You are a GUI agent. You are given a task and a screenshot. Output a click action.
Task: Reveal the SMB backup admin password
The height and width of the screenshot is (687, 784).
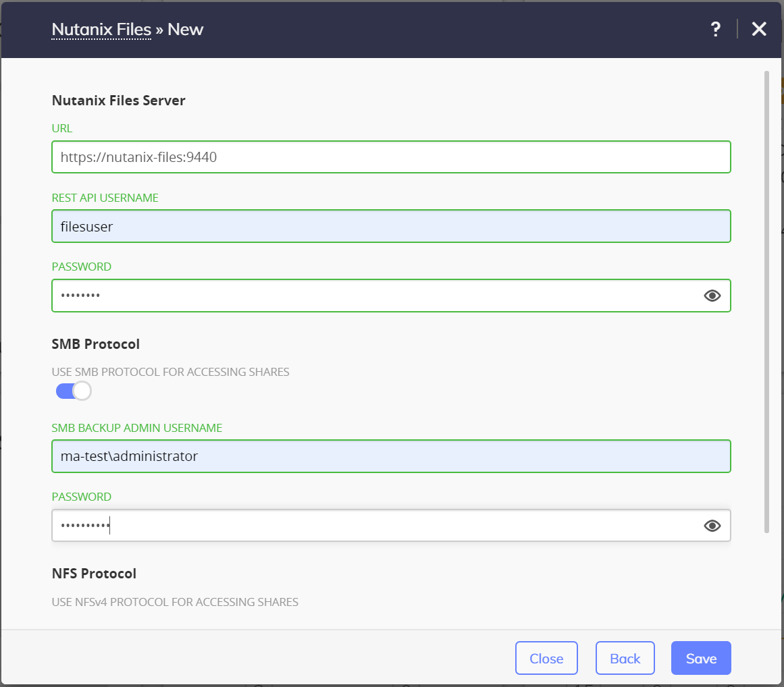point(712,526)
